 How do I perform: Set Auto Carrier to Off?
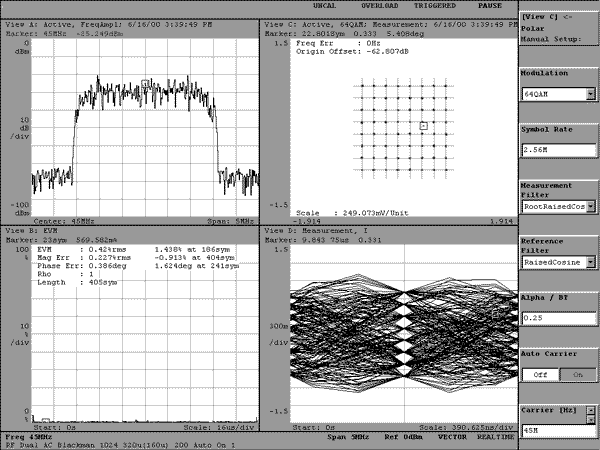click(x=540, y=375)
